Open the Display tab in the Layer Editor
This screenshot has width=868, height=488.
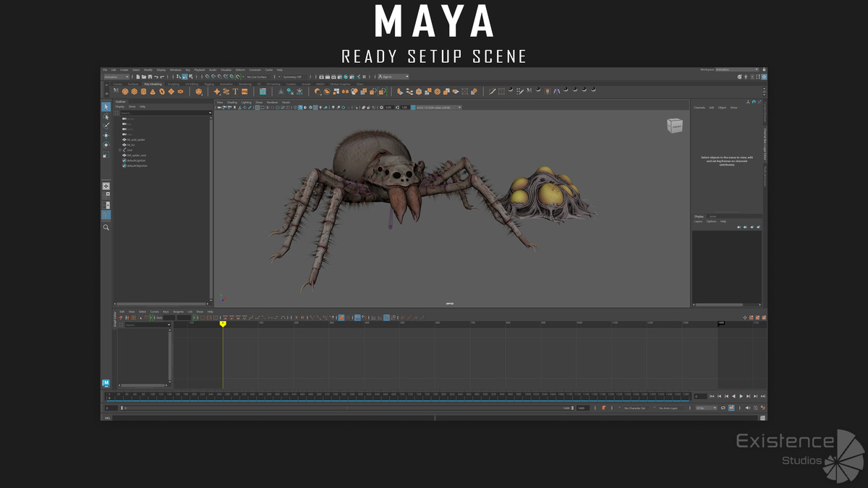pos(699,216)
